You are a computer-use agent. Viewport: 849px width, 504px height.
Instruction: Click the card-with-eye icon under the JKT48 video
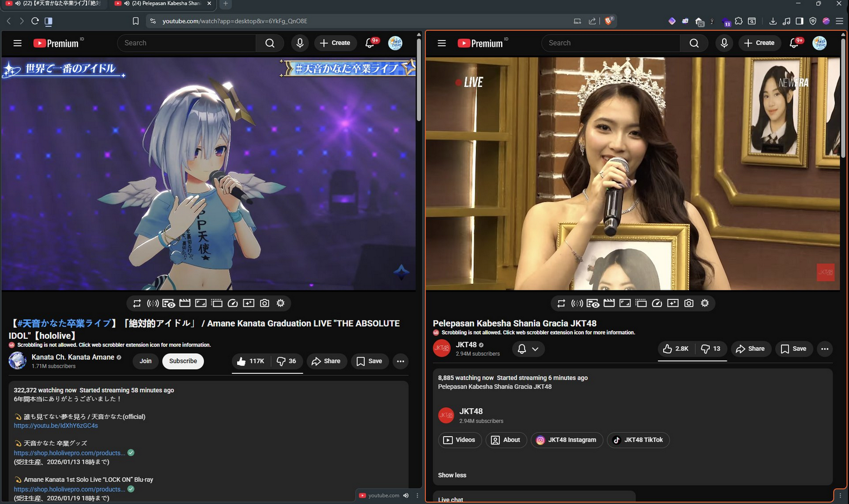click(x=593, y=303)
